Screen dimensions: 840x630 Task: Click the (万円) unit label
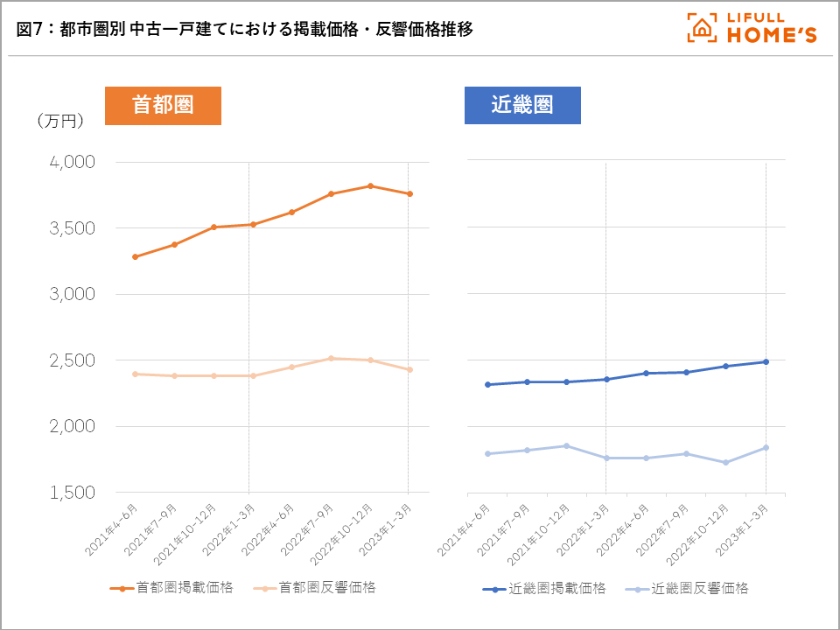tap(60, 121)
